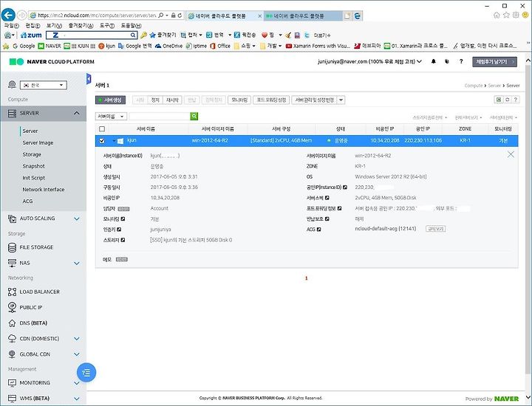Viewport: 532px width, 406px height.
Task: Click the 정지 stop button
Action: point(155,100)
